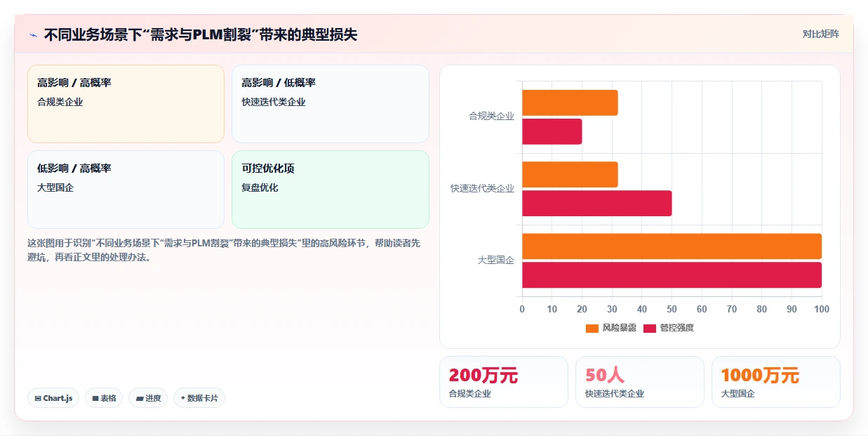Click the red 管控强度 bar for 大型国企

672,275
